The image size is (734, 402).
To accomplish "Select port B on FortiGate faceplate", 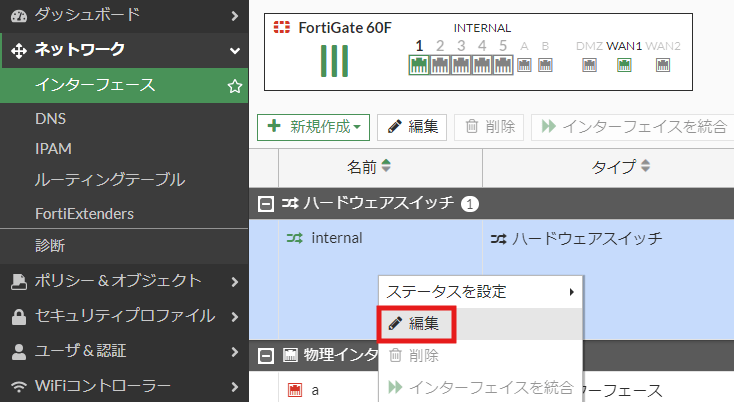I will coord(545,65).
